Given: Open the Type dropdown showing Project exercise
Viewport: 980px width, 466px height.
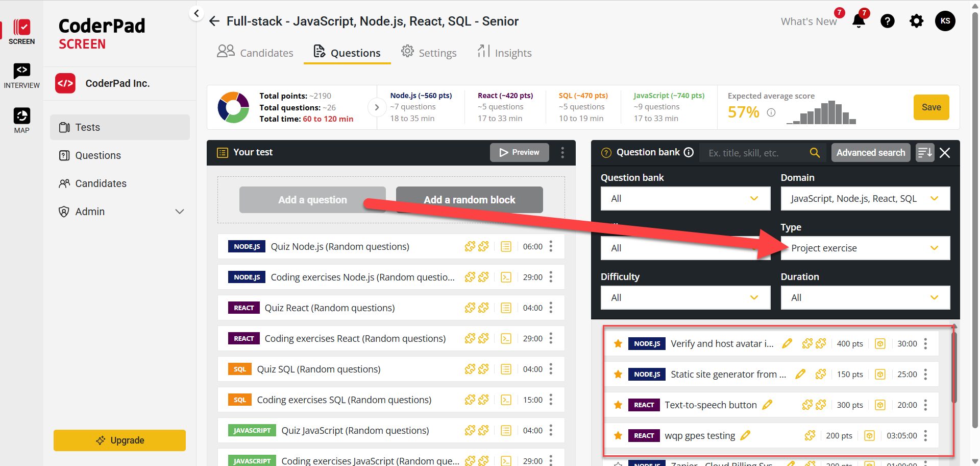Looking at the screenshot, I should pos(865,248).
